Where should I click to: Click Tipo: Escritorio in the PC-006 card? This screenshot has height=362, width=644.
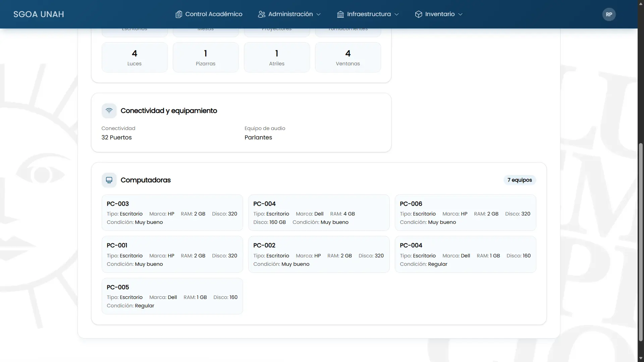pos(418,214)
